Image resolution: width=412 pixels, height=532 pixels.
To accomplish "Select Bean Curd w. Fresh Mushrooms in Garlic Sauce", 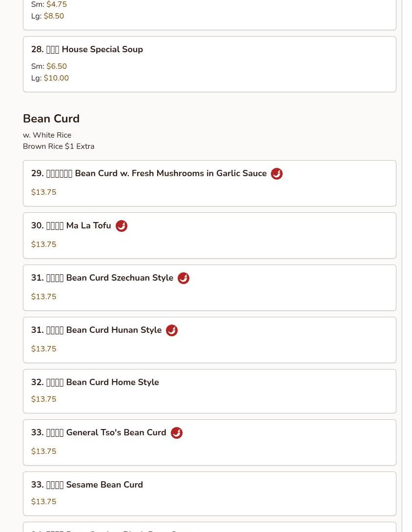I will point(149,173).
